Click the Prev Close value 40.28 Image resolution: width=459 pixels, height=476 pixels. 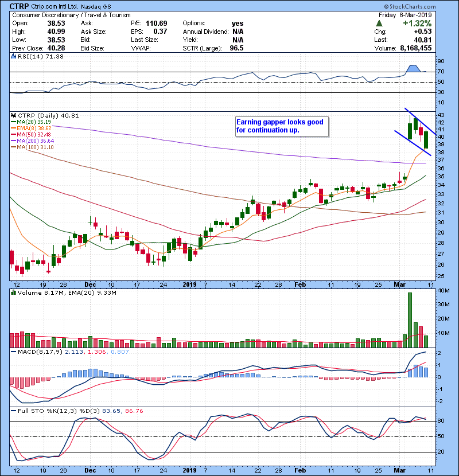click(x=56, y=48)
